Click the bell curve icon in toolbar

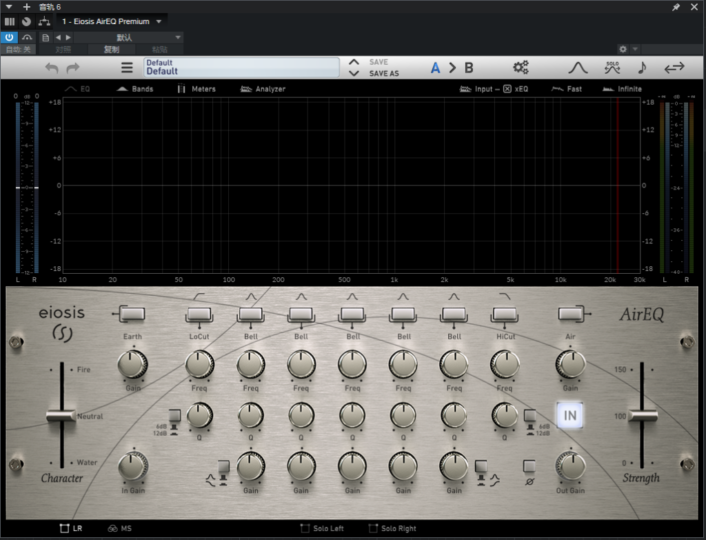pyautogui.click(x=578, y=68)
